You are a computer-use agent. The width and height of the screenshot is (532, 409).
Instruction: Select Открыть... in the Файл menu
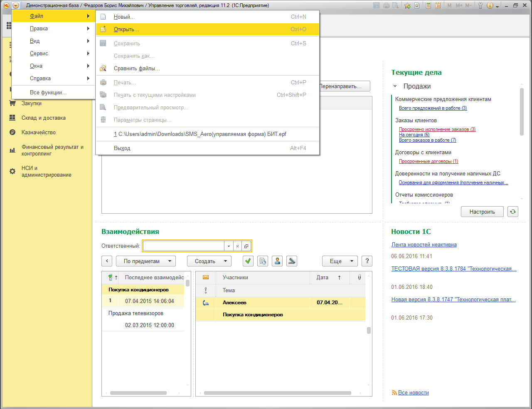tap(126, 30)
